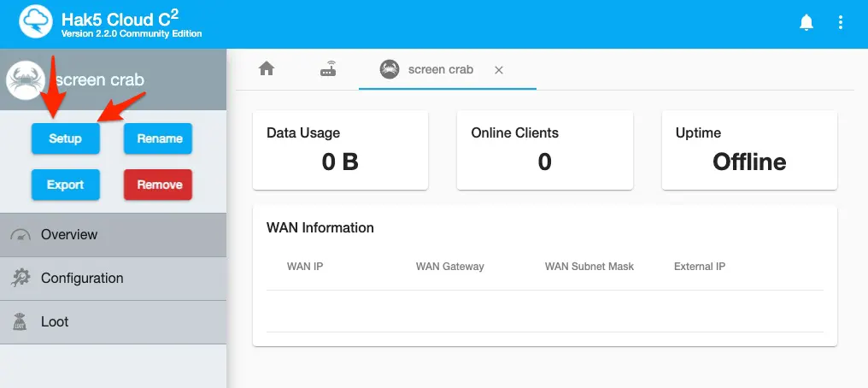Switch to the screen crab tab
Image resolution: width=868 pixels, height=388 pixels.
[448, 70]
